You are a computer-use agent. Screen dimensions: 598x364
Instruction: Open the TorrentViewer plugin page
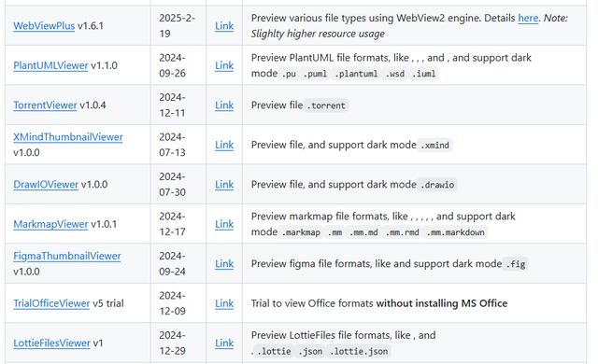(45, 105)
